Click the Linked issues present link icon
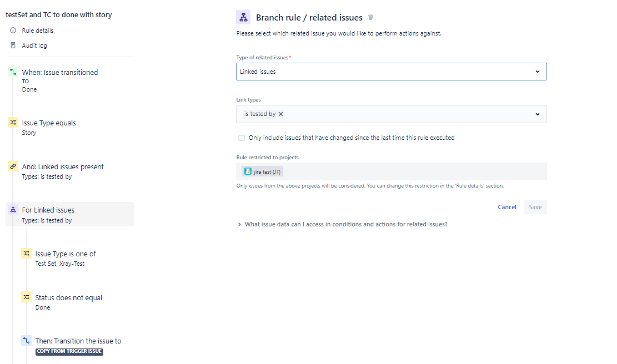617x364 pixels. click(13, 166)
